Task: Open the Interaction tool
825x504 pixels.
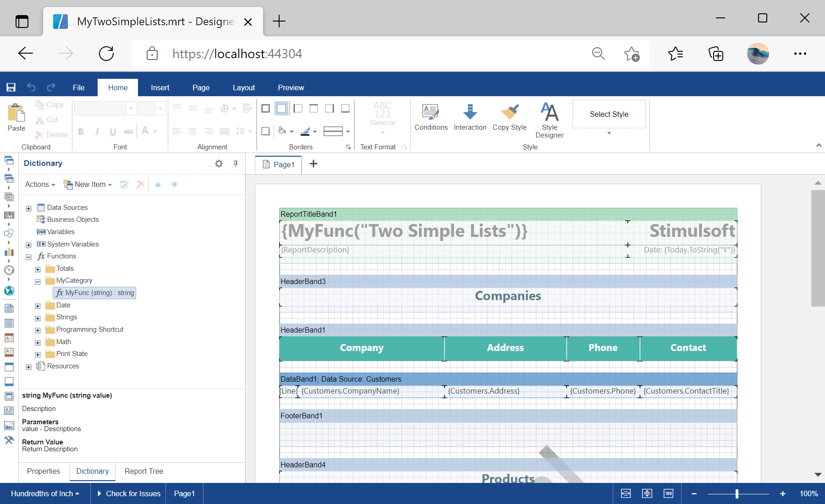Action: [470, 117]
